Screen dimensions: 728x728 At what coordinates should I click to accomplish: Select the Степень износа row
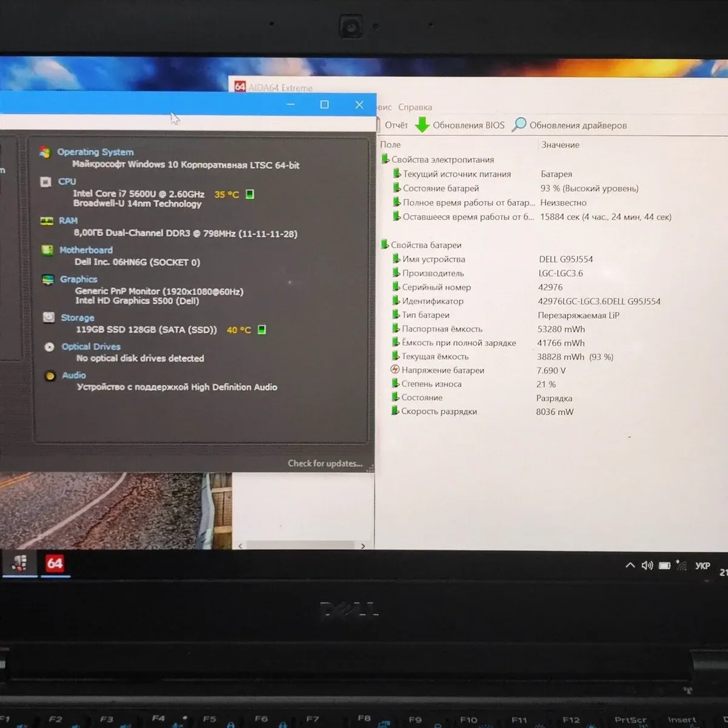[x=431, y=384]
